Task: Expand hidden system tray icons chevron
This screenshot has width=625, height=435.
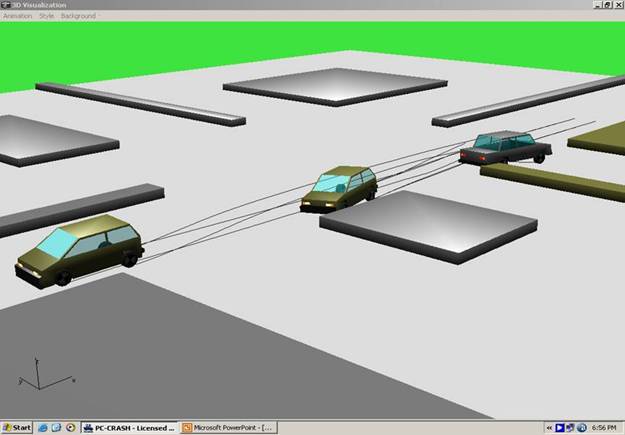Action: [x=549, y=428]
